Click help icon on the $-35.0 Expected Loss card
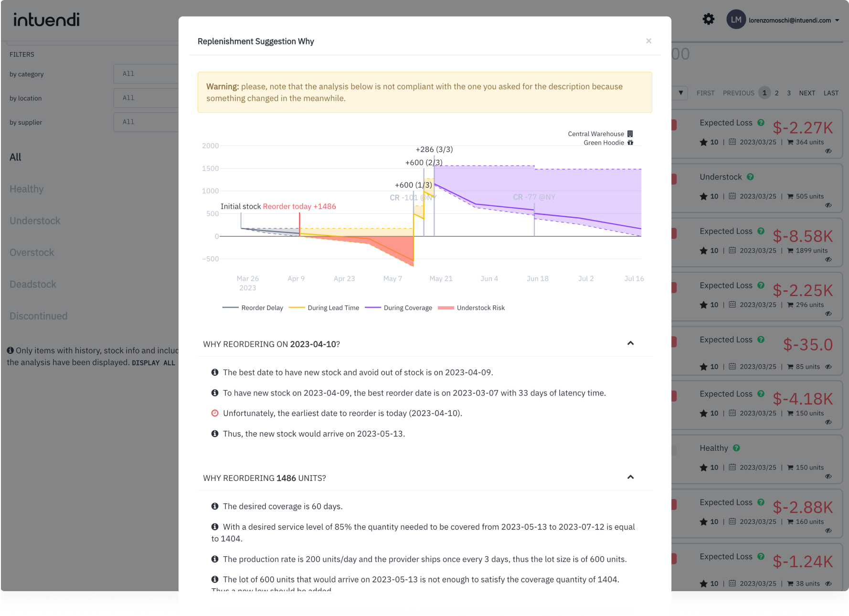 coord(761,340)
